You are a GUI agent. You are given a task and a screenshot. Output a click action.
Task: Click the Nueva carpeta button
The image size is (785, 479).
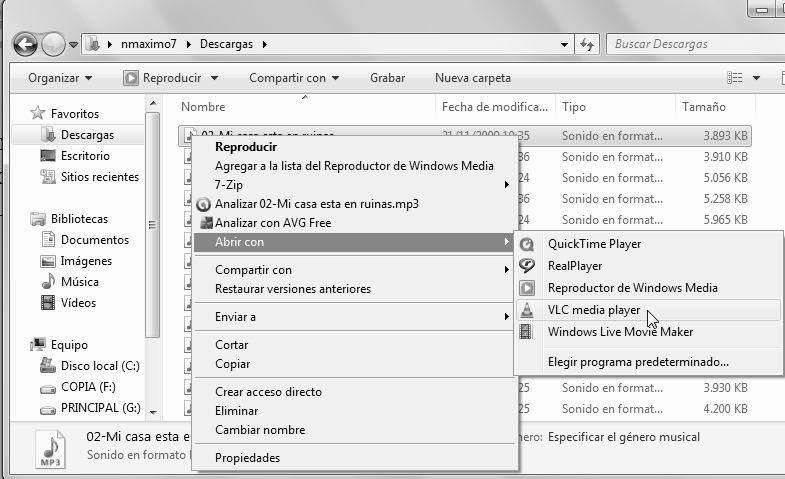pos(472,78)
